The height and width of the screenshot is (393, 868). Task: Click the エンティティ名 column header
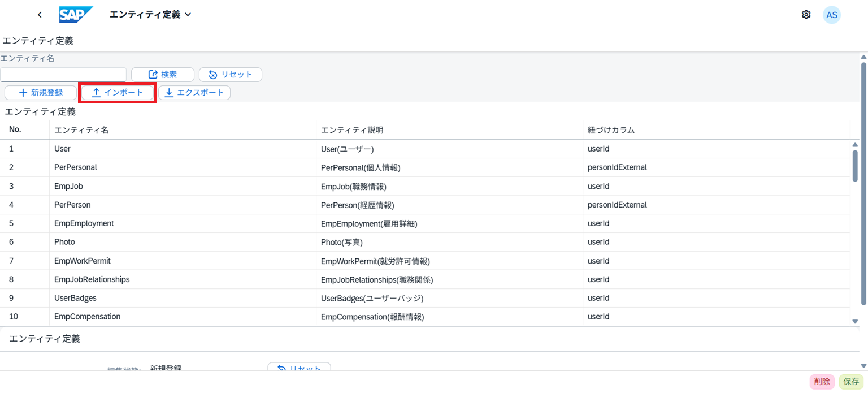(81, 130)
